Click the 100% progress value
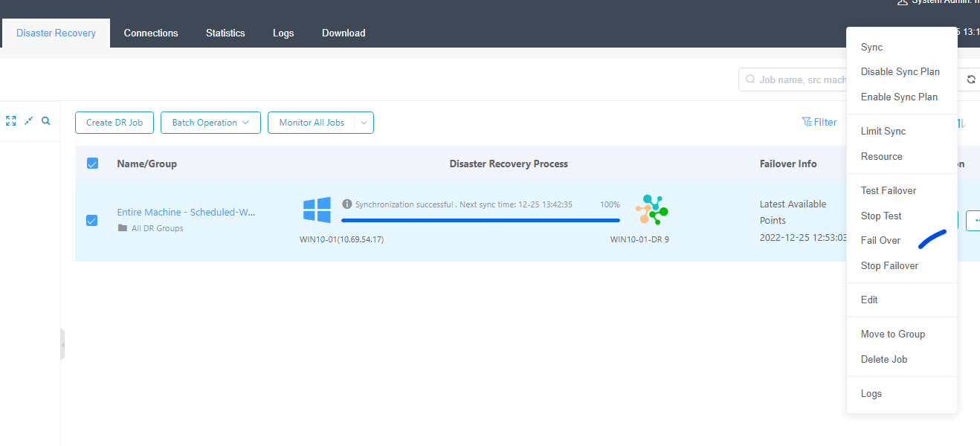This screenshot has width=980, height=446. point(610,204)
